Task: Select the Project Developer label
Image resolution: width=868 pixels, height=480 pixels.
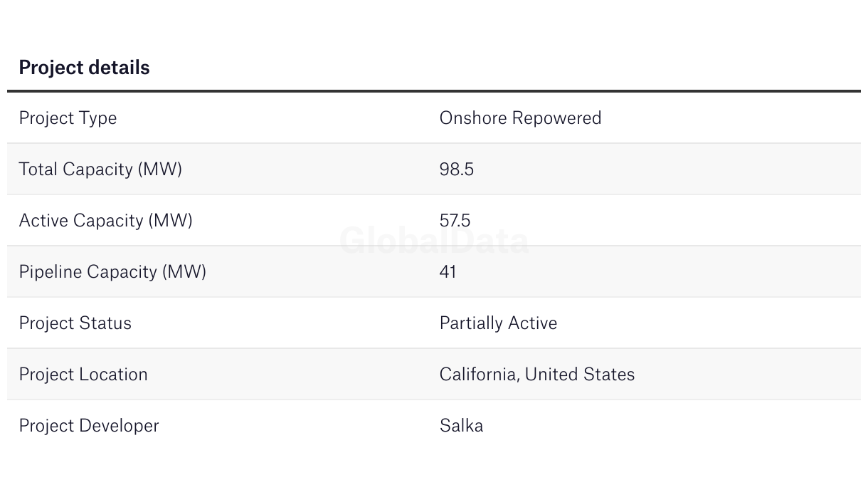Action: click(x=89, y=426)
